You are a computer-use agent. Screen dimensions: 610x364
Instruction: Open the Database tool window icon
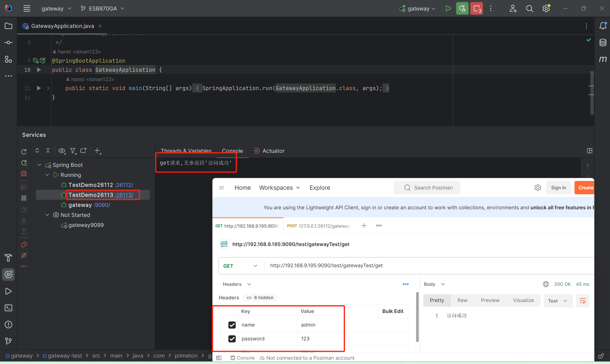coord(603,42)
